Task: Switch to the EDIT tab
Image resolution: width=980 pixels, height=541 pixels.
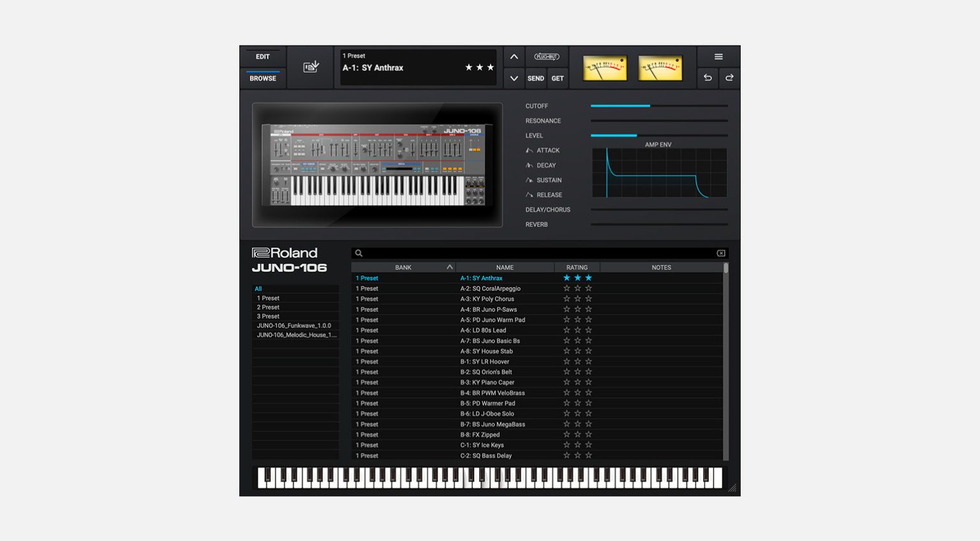Action: pyautogui.click(x=262, y=56)
